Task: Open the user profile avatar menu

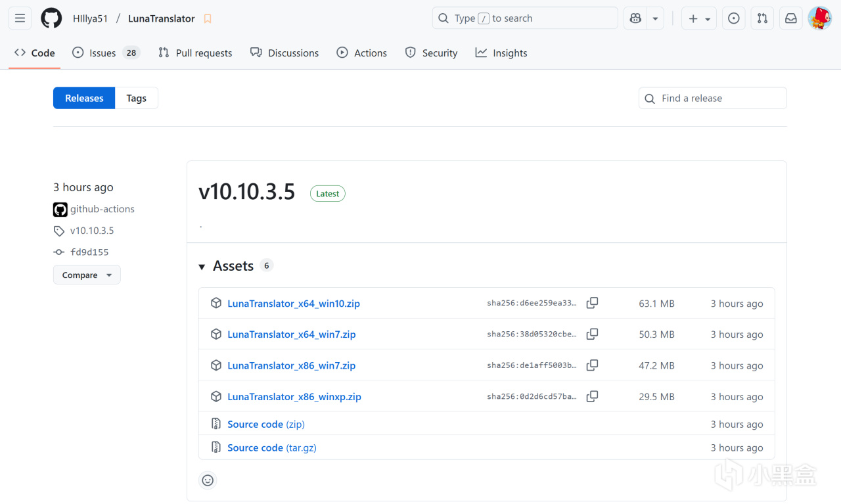Action: 819,18
